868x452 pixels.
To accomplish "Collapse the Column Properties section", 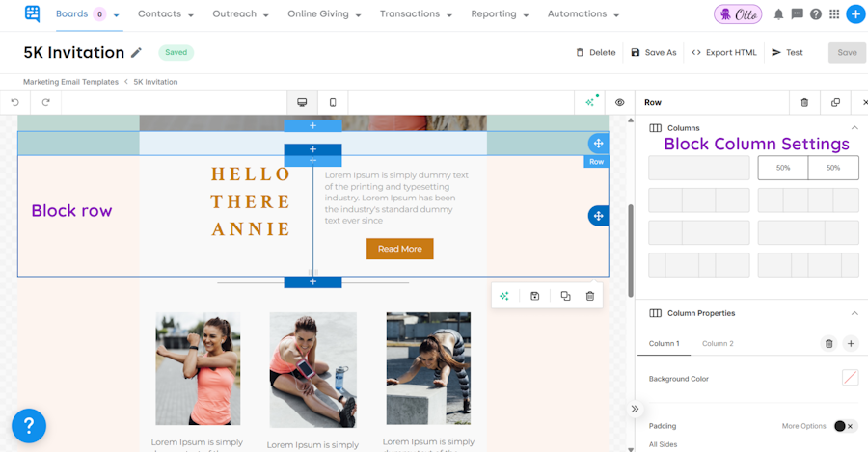I will [854, 313].
